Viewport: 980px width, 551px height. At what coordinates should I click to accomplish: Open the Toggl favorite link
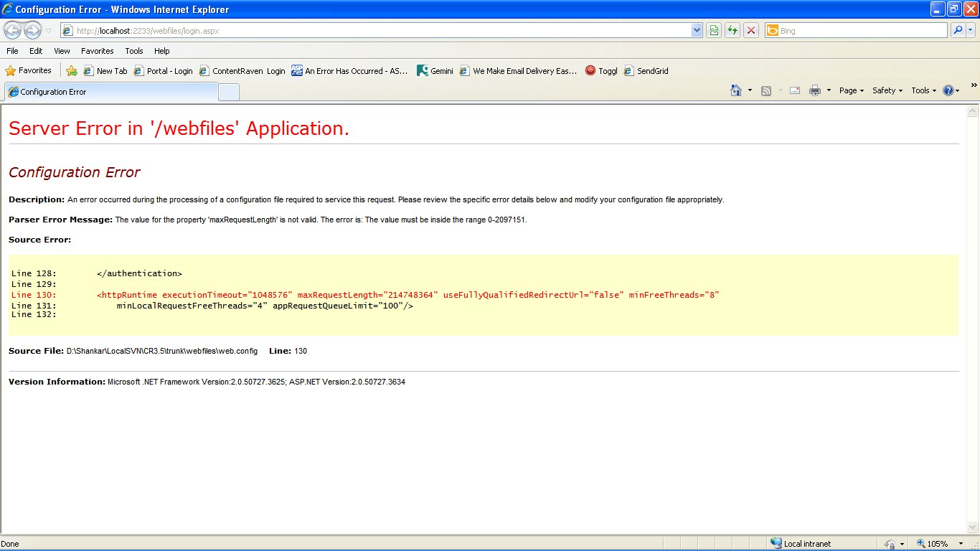coord(601,71)
